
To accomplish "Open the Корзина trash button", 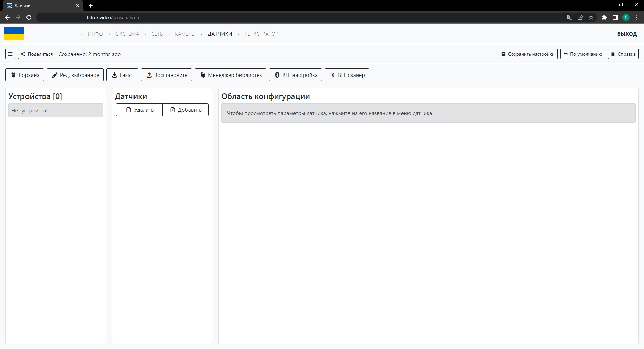I will [x=24, y=75].
